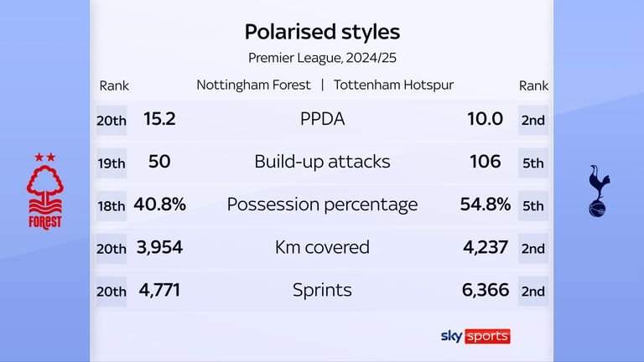This screenshot has height=362, width=644.
Task: Click the Nottingham Forest club crest
Action: (44, 191)
